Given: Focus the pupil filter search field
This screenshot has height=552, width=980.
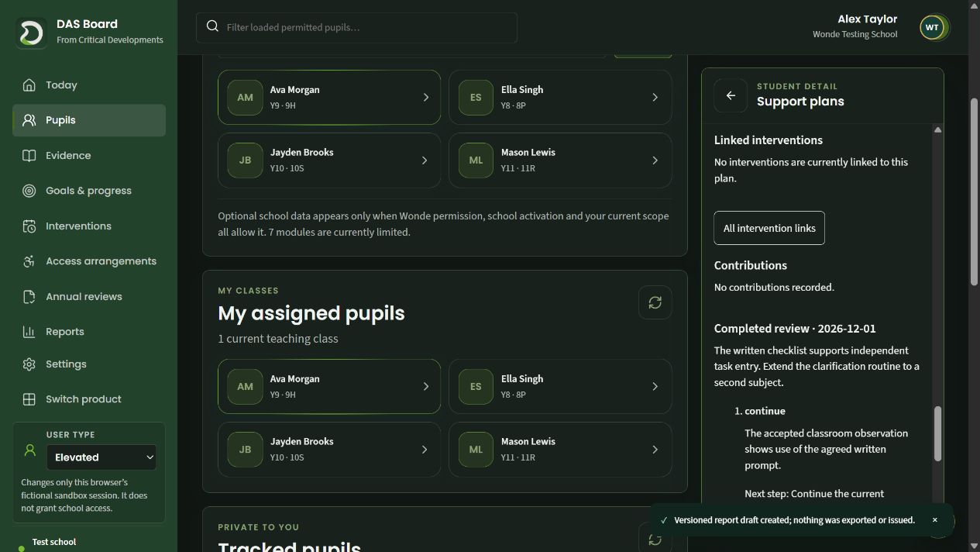Looking at the screenshot, I should [356, 27].
